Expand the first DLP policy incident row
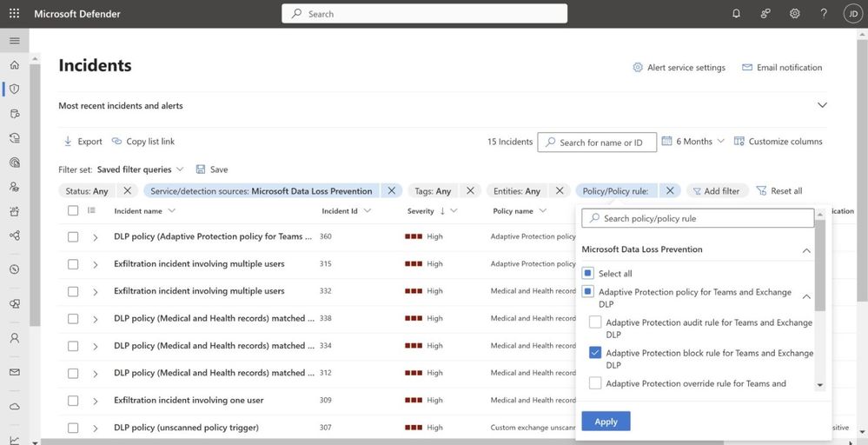This screenshot has height=445, width=868. click(96, 236)
